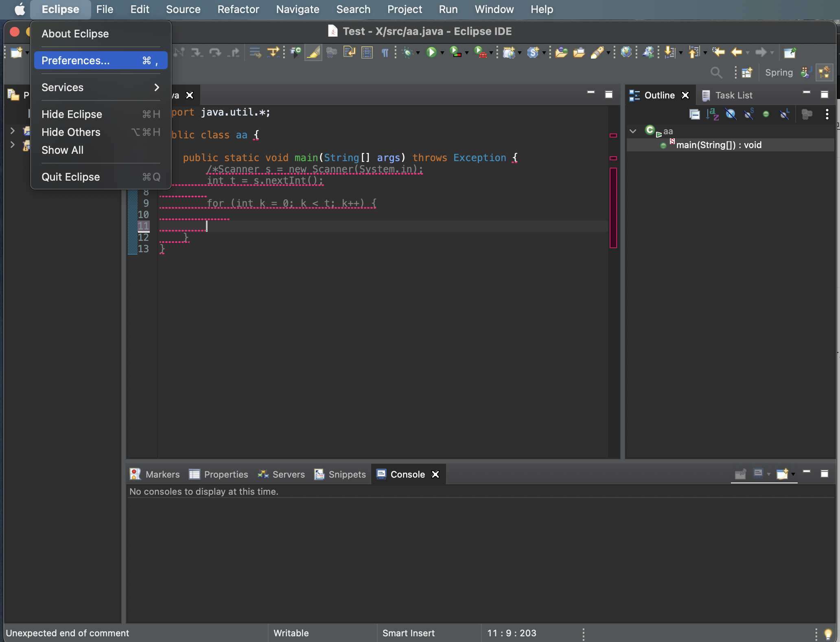Click the toolbar search magnifier icon
Screen dimensions: 840x642
[x=716, y=73]
